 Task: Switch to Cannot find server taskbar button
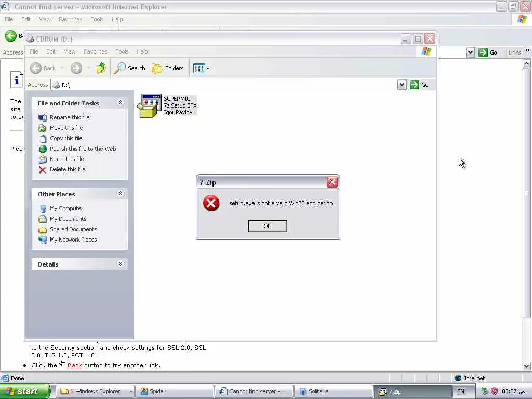[x=254, y=391]
